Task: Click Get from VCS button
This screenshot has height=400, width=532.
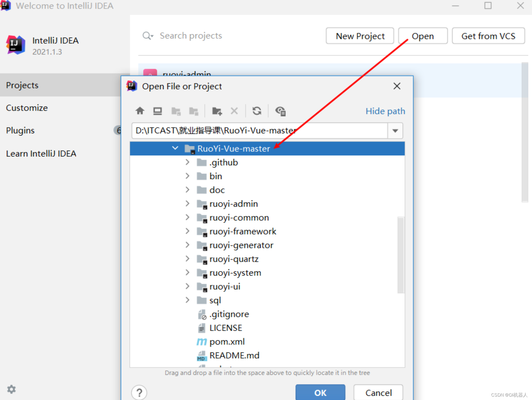Action: pyautogui.click(x=488, y=36)
